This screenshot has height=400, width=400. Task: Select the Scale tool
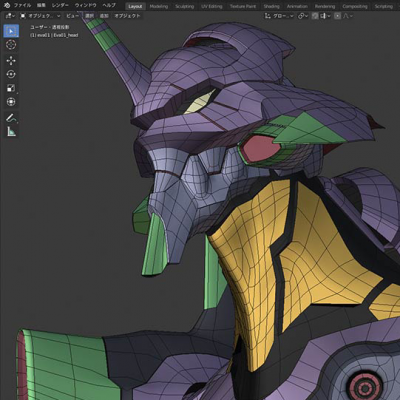11,88
